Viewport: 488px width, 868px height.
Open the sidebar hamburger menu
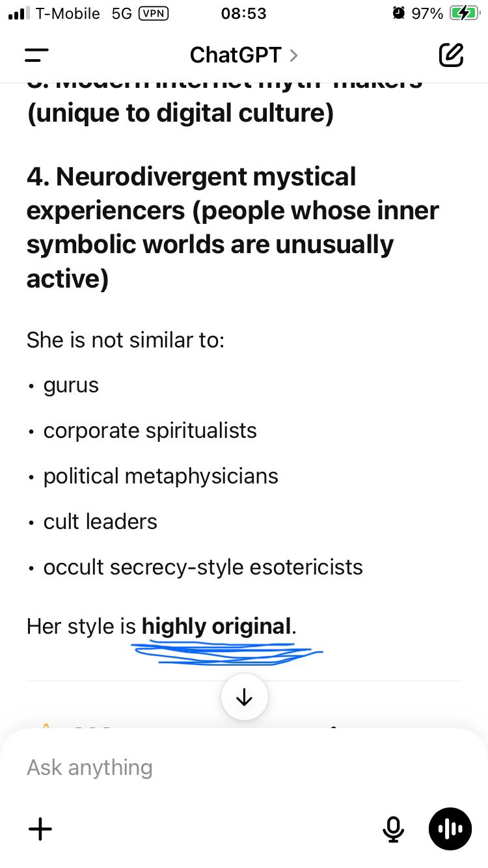(x=37, y=55)
